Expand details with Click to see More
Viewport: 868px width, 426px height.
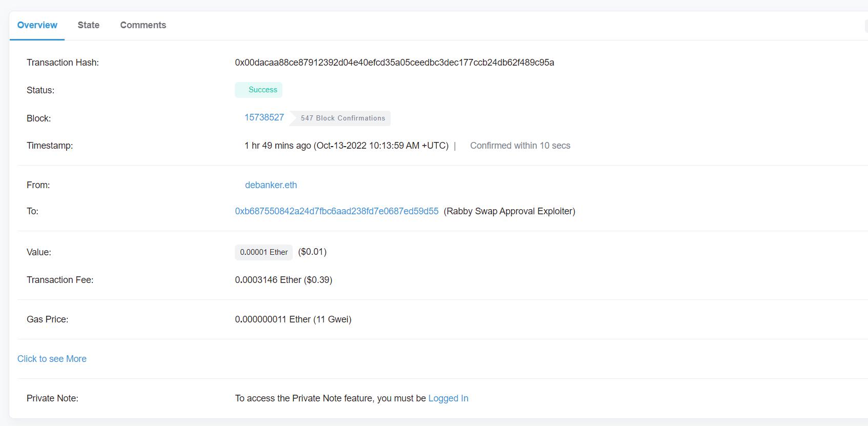[x=52, y=359]
